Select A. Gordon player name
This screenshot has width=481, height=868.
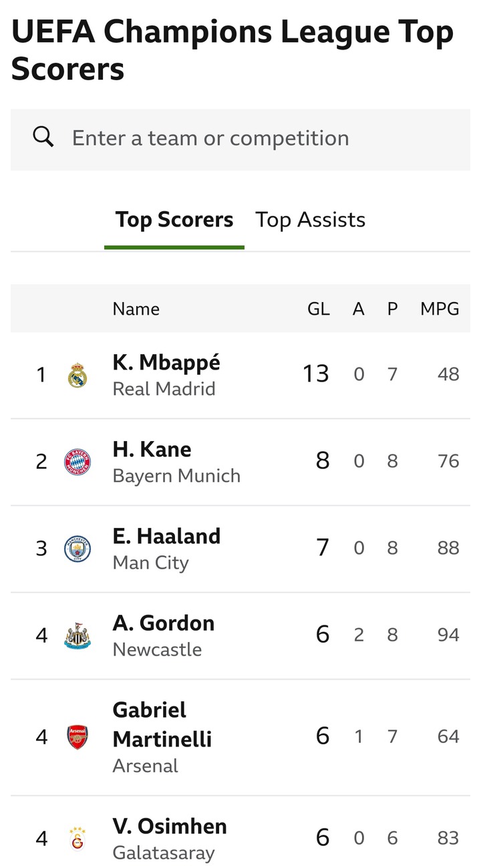click(164, 623)
